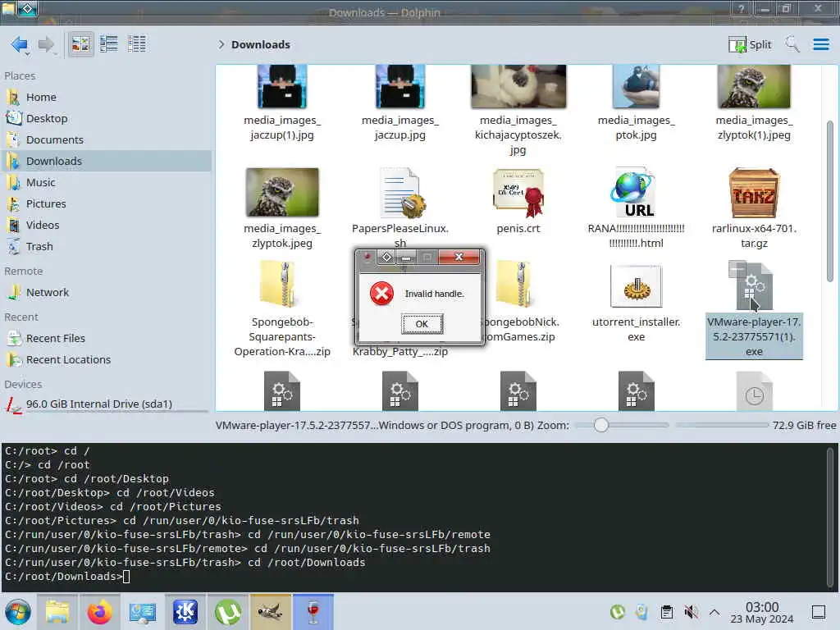840x630 pixels.
Task: Toggle the Split view button
Action: point(750,44)
